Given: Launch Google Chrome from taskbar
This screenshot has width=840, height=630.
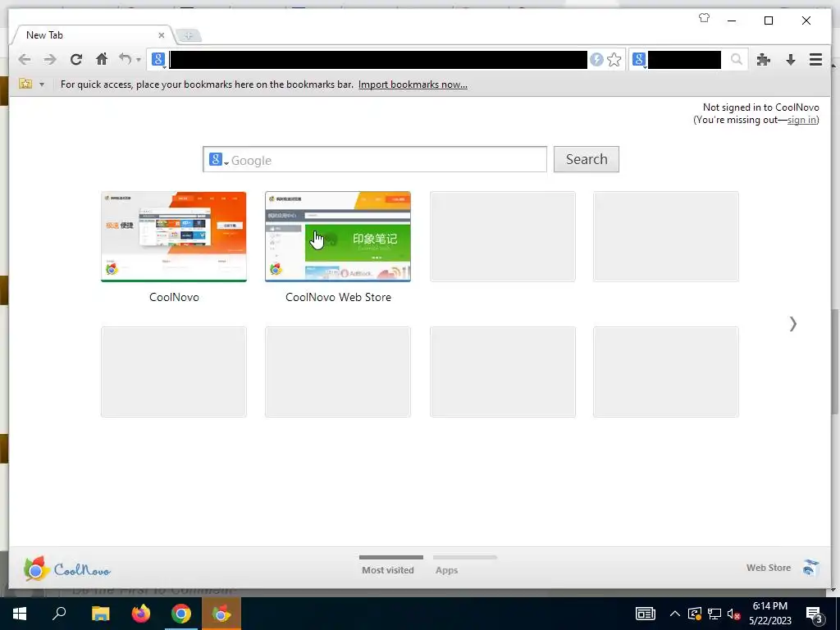Looking at the screenshot, I should pos(181,614).
